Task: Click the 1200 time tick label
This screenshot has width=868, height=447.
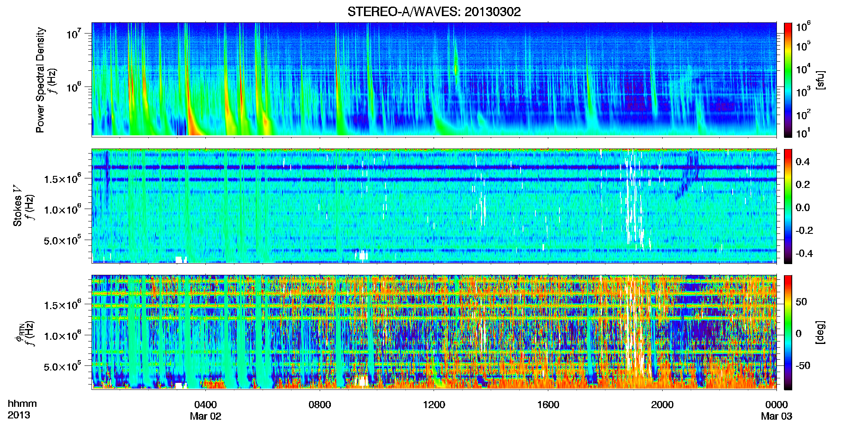Action: click(434, 404)
